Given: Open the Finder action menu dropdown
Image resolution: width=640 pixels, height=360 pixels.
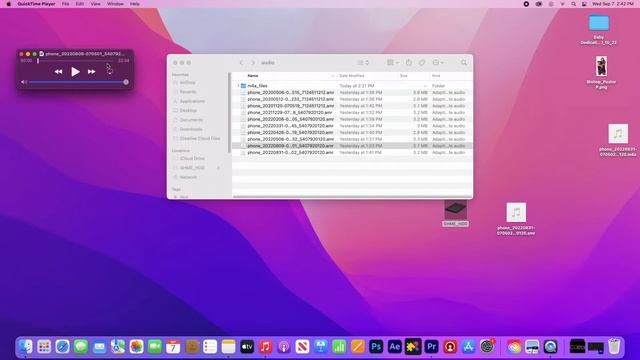Looking at the screenshot, I should [438, 62].
